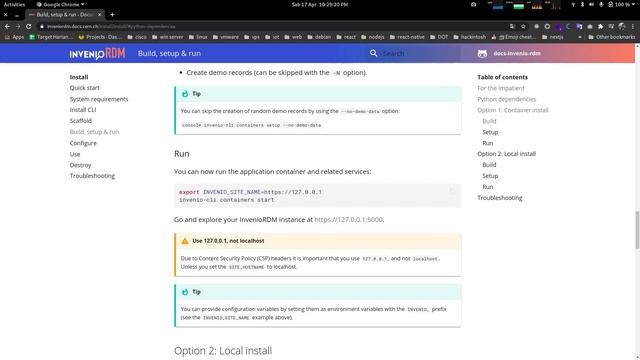
Task: Copy code block with the clipboard icon
Action: pyautogui.click(x=452, y=191)
